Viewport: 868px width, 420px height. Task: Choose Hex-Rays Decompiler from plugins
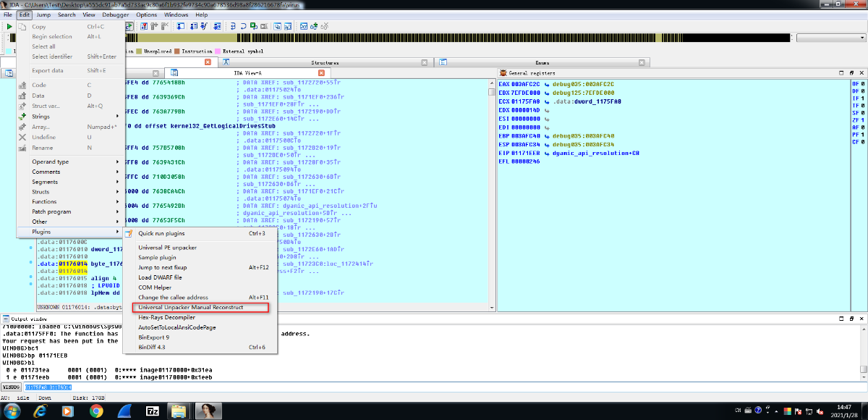pyautogui.click(x=167, y=317)
